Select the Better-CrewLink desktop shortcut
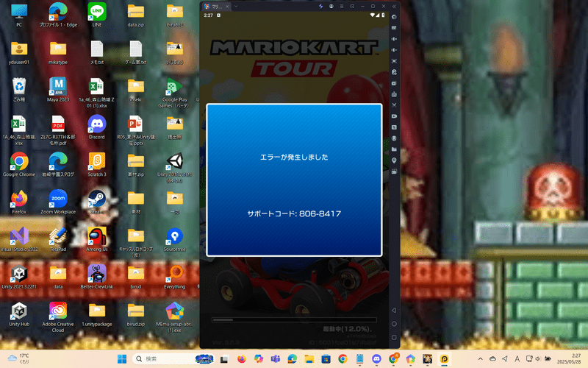The height and width of the screenshot is (368, 588). [97, 277]
